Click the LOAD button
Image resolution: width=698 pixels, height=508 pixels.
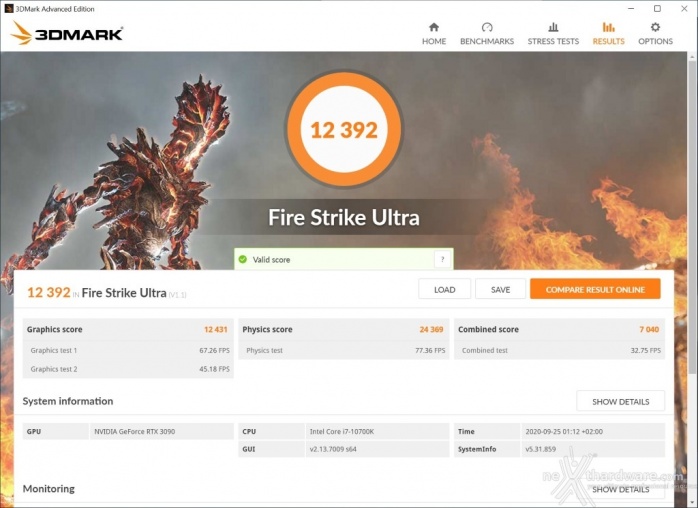pos(444,289)
